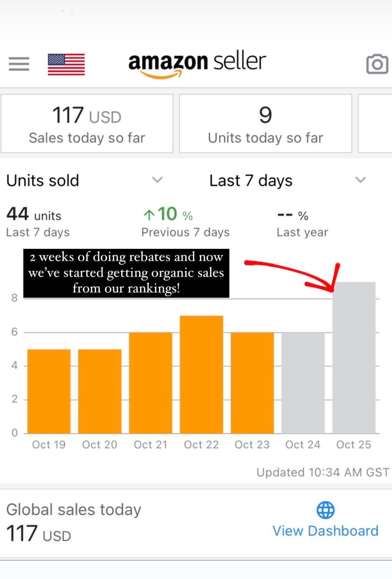Select the partially visible third summary card

click(375, 123)
